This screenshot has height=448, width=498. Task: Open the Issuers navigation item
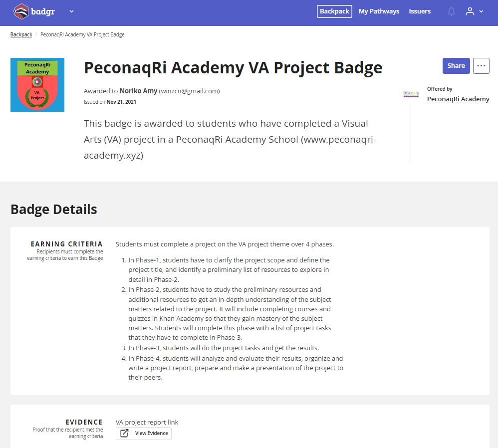[x=420, y=11]
